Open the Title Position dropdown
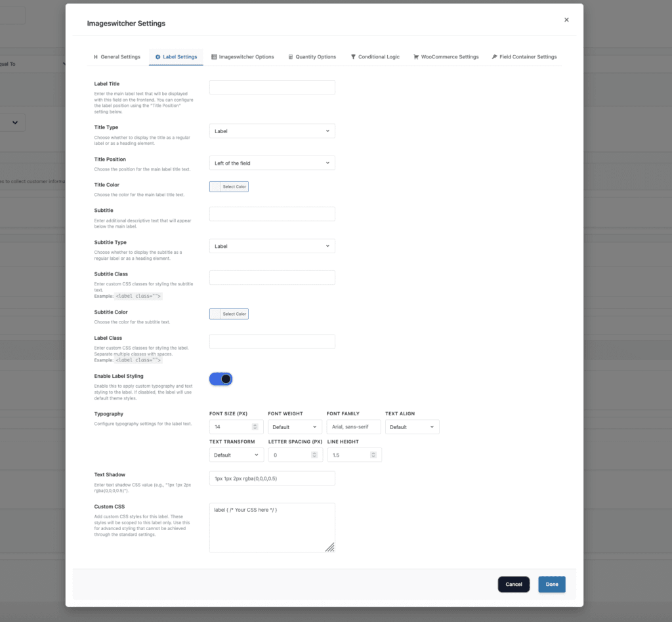Image resolution: width=672 pixels, height=622 pixels. [272, 163]
